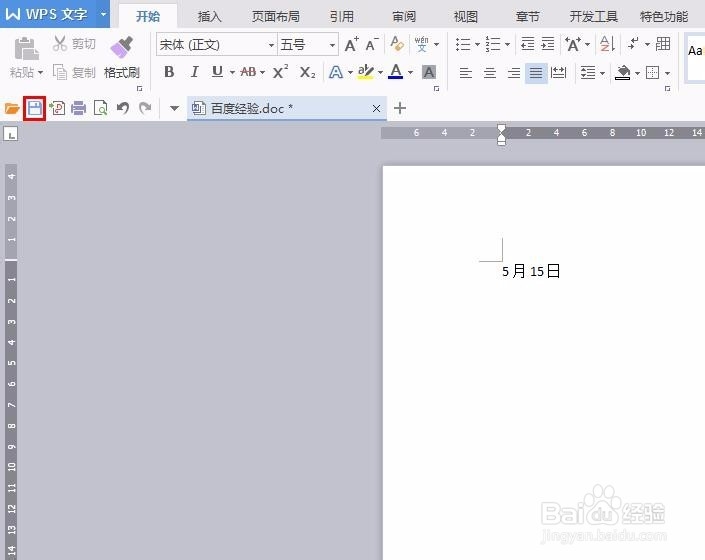
Task: Click the Save floppy disk icon
Action: pyautogui.click(x=35, y=108)
